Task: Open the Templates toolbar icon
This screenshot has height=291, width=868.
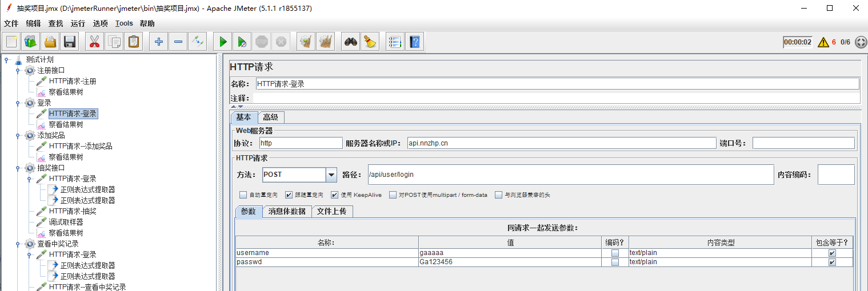Action: [31, 42]
